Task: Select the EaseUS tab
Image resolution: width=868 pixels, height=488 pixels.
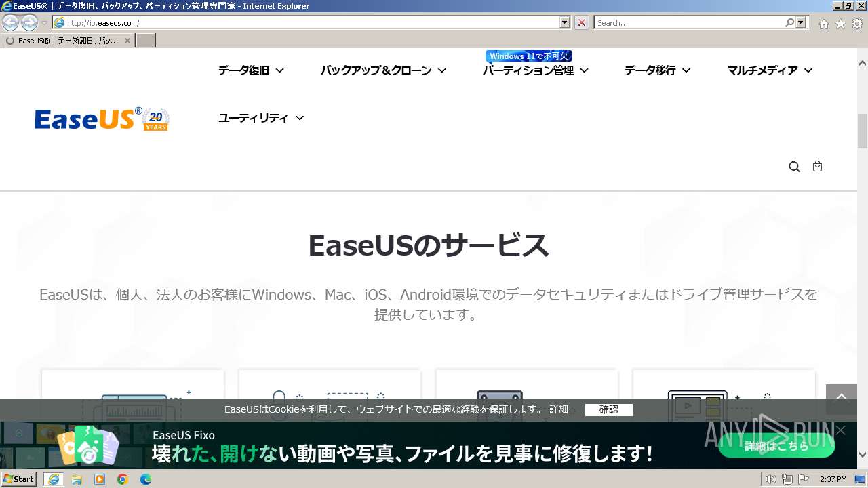Action: click(67, 41)
